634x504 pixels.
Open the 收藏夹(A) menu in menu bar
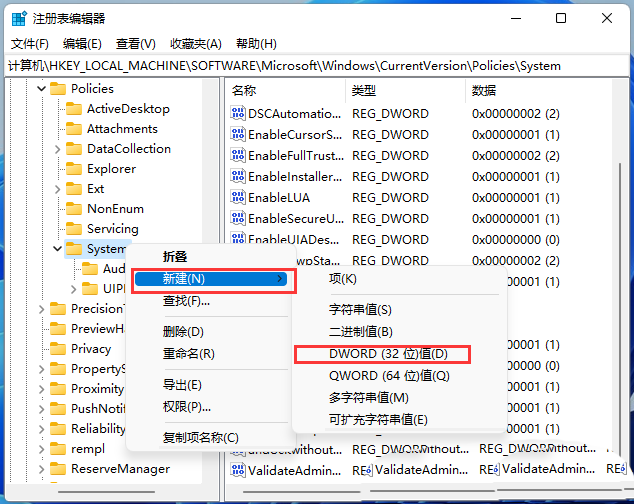point(195,43)
